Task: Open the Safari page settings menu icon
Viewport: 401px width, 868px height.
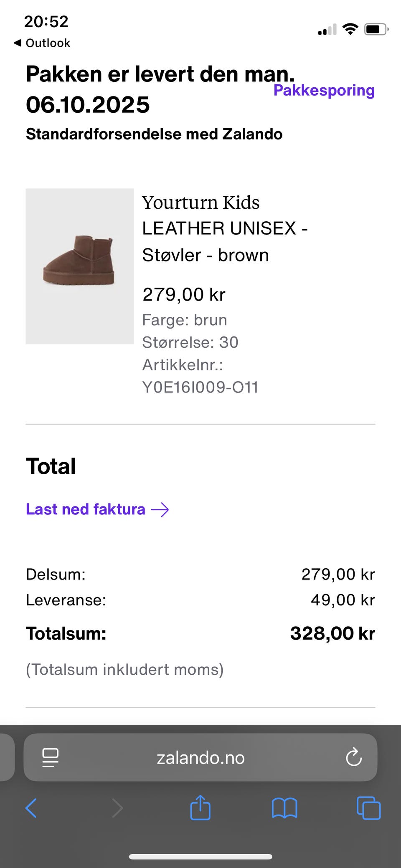Action: [50, 757]
